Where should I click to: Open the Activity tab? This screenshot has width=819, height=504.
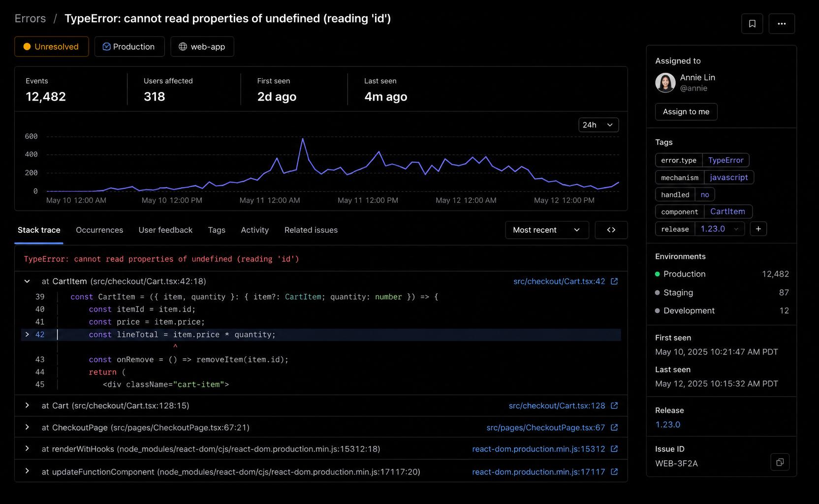pyautogui.click(x=255, y=230)
